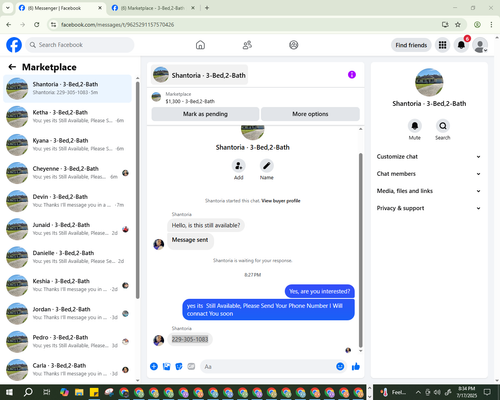The image size is (500, 400).
Task: Click the Name edit pencil icon
Action: [x=267, y=166]
